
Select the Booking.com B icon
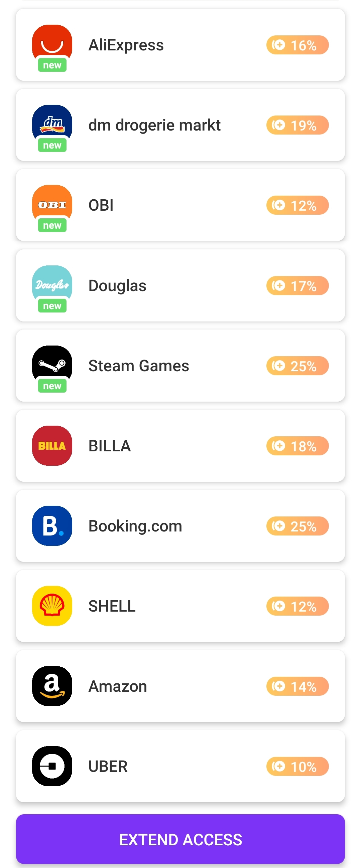pyautogui.click(x=52, y=526)
